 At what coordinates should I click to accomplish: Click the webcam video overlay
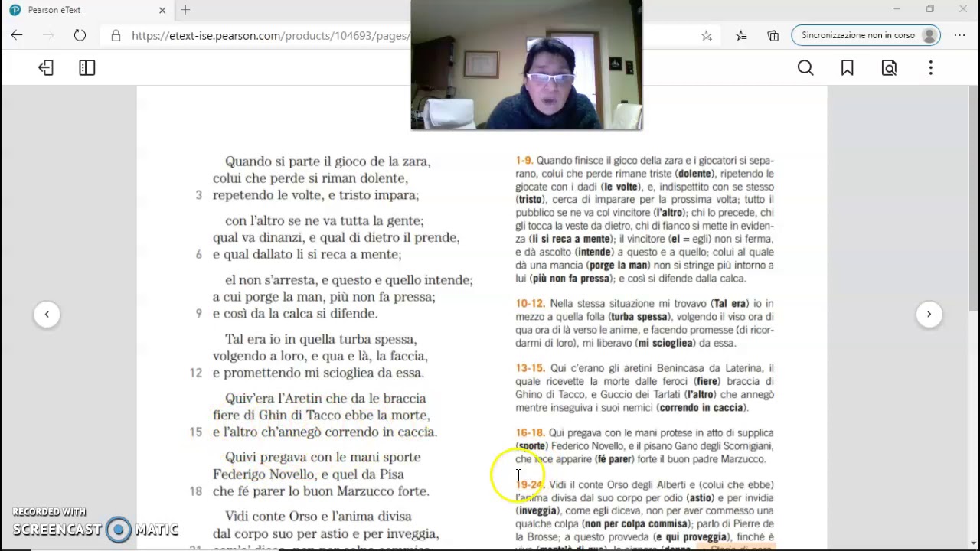[527, 65]
